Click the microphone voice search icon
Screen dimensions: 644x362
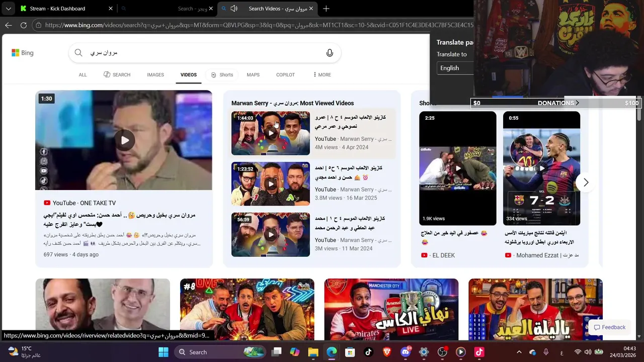[x=330, y=53]
